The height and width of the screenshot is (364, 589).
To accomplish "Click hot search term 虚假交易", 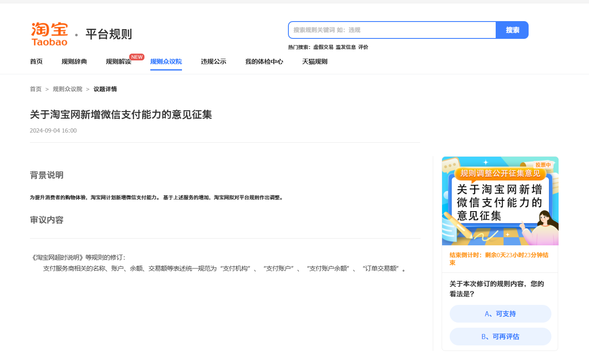I will 323,47.
